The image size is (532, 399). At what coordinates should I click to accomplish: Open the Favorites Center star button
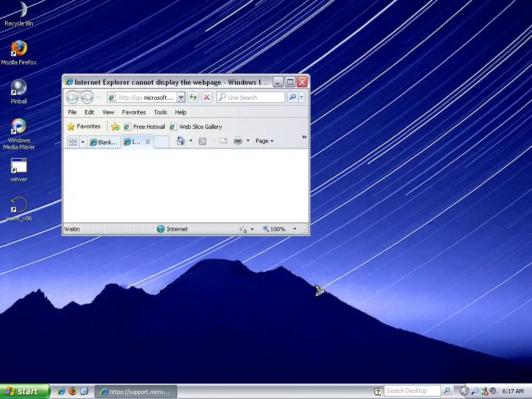(84, 127)
